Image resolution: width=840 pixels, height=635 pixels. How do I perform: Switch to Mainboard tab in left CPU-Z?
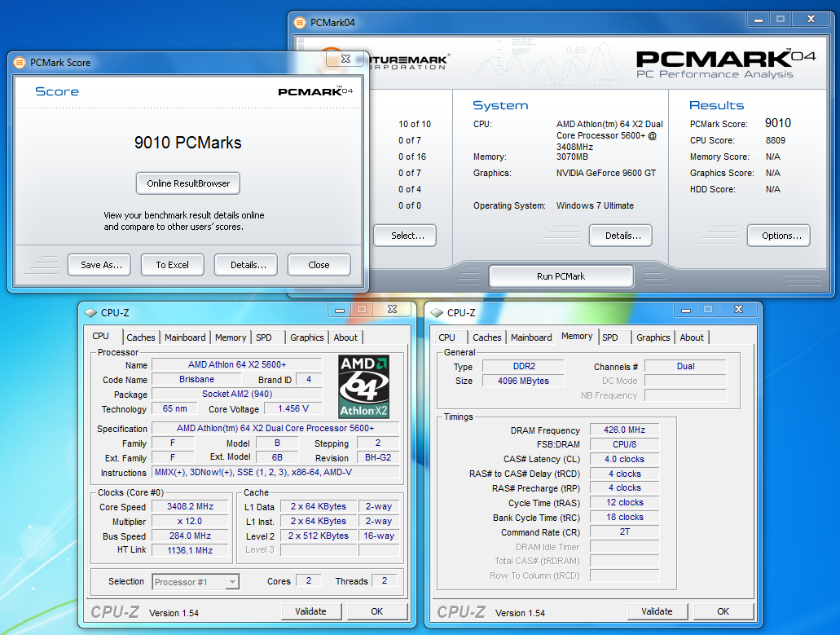pyautogui.click(x=185, y=337)
